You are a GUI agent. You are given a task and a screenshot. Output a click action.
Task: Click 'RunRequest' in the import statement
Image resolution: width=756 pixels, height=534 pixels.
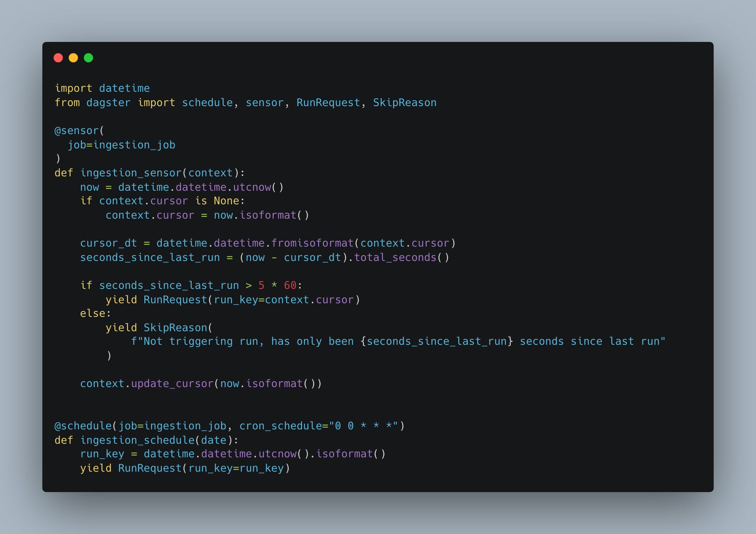pos(328,103)
